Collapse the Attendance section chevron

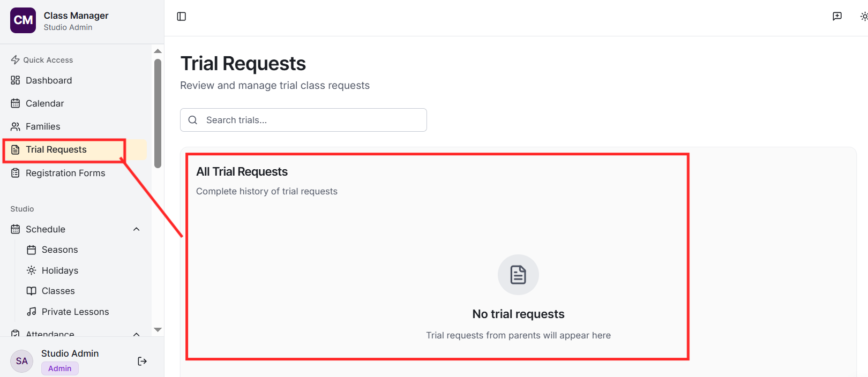coord(136,334)
